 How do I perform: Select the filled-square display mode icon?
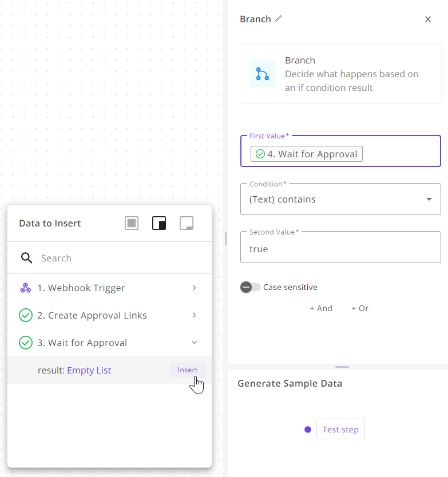(131, 223)
